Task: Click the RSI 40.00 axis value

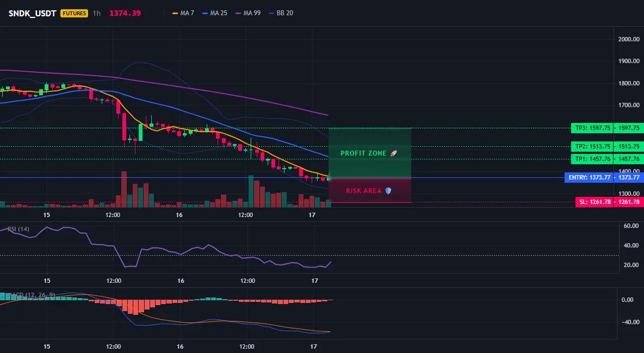Action: (631, 246)
